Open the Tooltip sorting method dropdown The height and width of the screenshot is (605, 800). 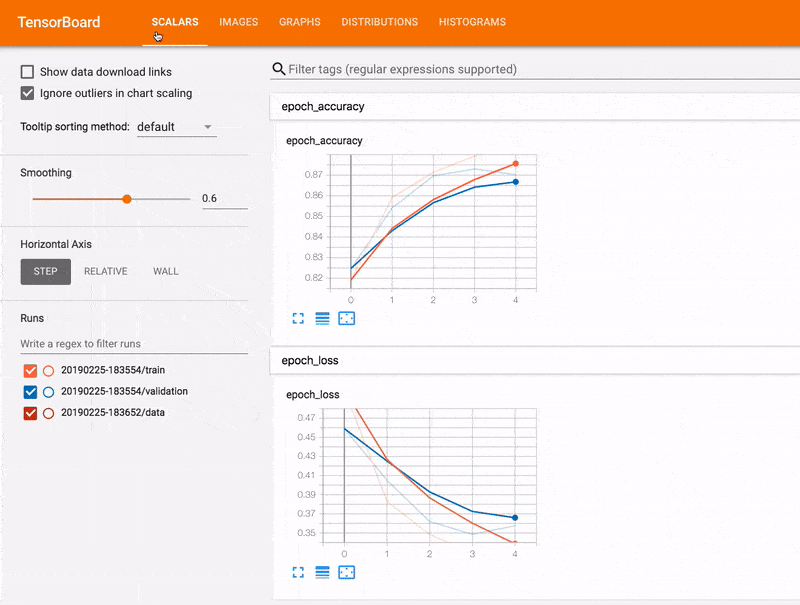[x=176, y=127]
